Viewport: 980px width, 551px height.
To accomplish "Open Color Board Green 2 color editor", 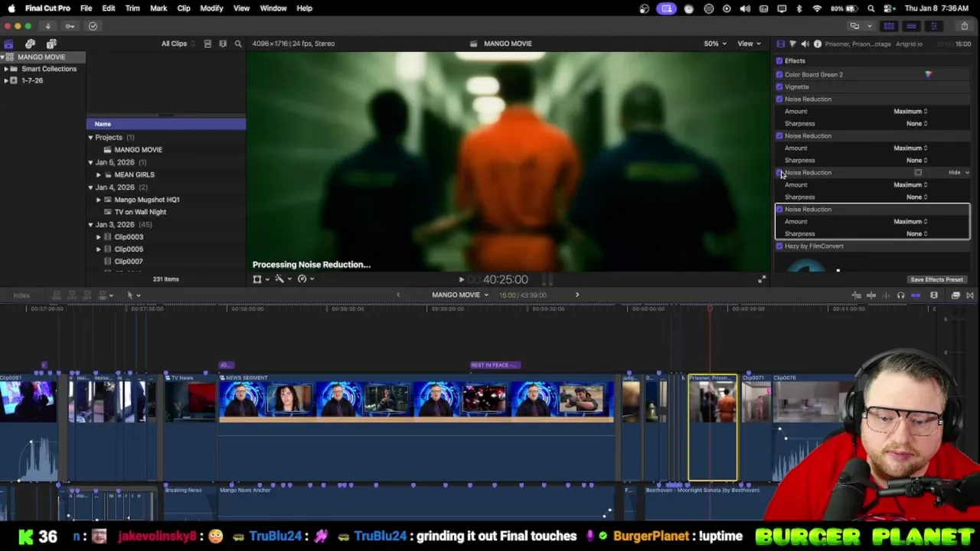I will (x=928, y=74).
